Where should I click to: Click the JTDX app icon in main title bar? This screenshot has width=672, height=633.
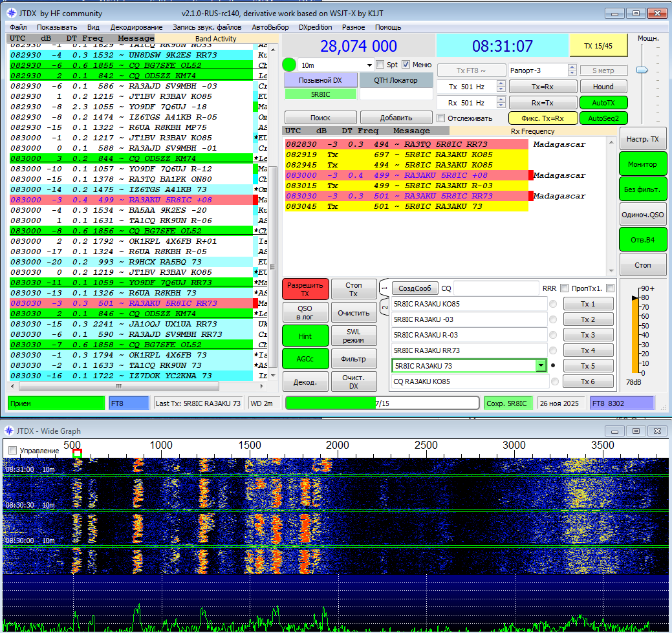pyautogui.click(x=12, y=13)
